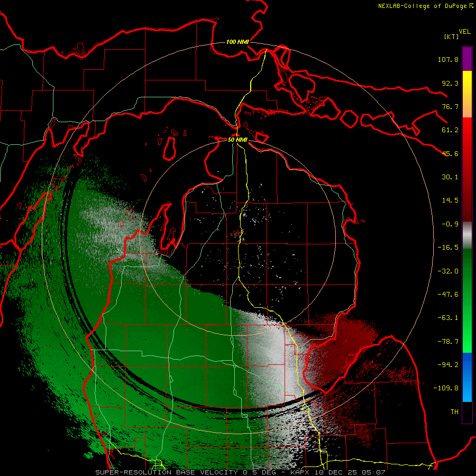476x476 pixels.
Task: Click the 107.8 legend value
Action: pos(448,59)
